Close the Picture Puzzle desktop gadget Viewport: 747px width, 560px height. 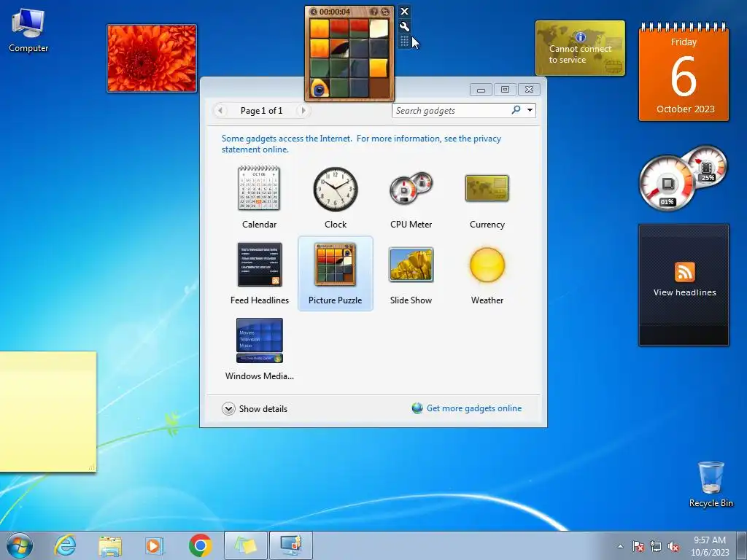click(404, 12)
